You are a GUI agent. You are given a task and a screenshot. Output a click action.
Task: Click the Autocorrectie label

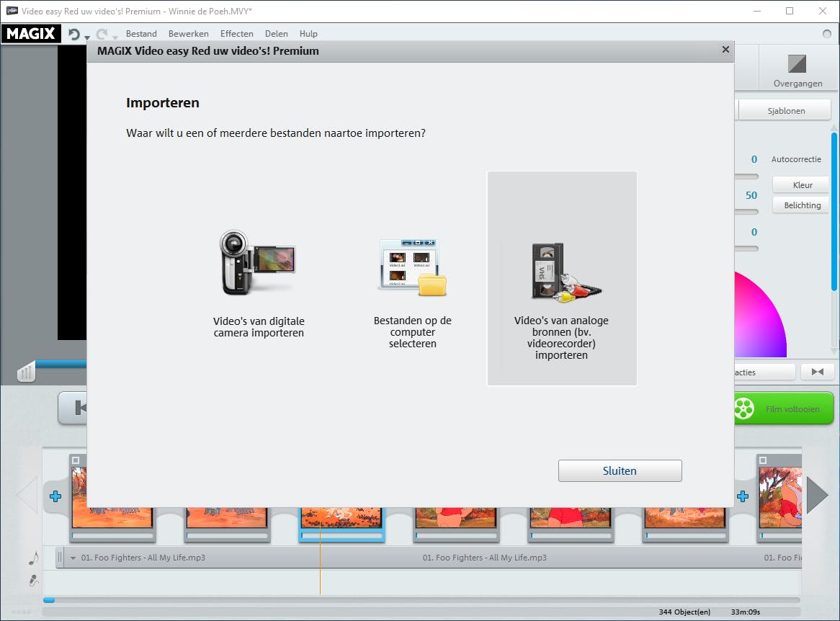pyautogui.click(x=796, y=159)
